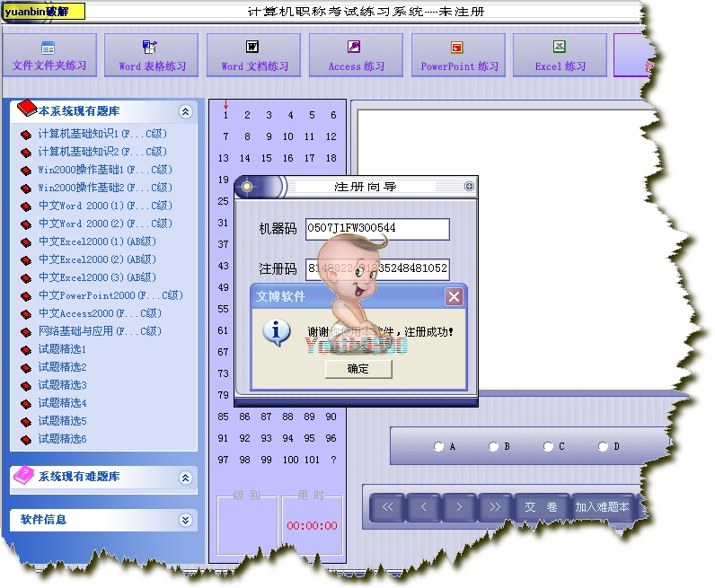Jump to question number 10
This screenshot has height=588, width=715.
[287, 136]
